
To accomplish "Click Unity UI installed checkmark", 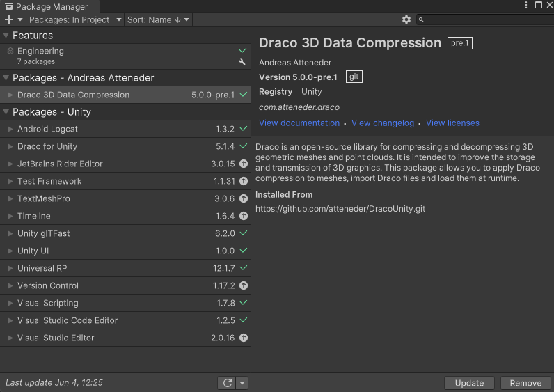I will coord(244,250).
